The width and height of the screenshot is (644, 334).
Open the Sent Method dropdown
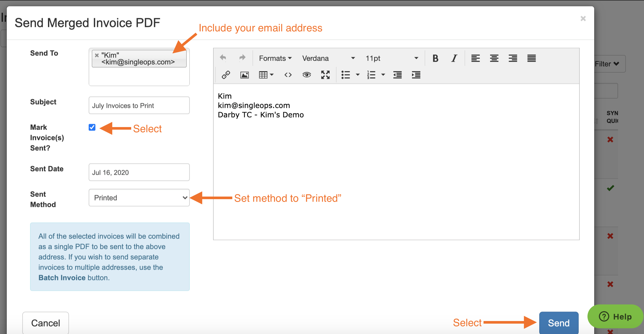139,198
